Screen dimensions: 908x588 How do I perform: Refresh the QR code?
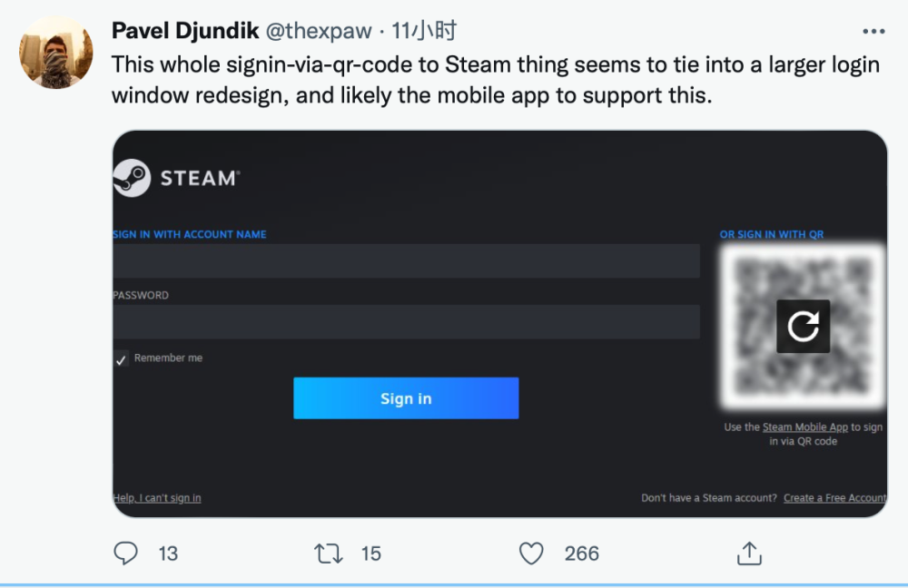(804, 324)
